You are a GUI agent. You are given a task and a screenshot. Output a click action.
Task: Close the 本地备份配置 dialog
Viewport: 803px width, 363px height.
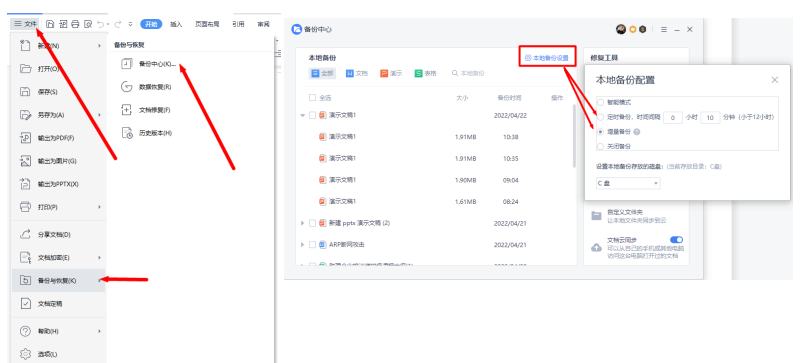click(774, 80)
